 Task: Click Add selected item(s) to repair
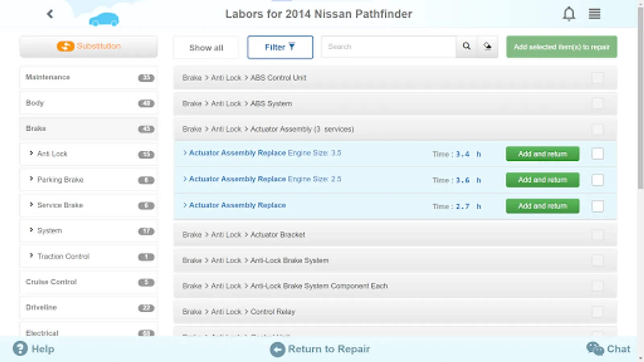561,47
